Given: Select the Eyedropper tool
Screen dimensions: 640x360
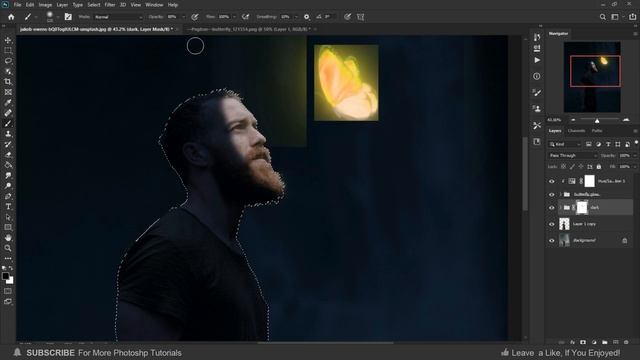Looking at the screenshot, I should [x=8, y=102].
